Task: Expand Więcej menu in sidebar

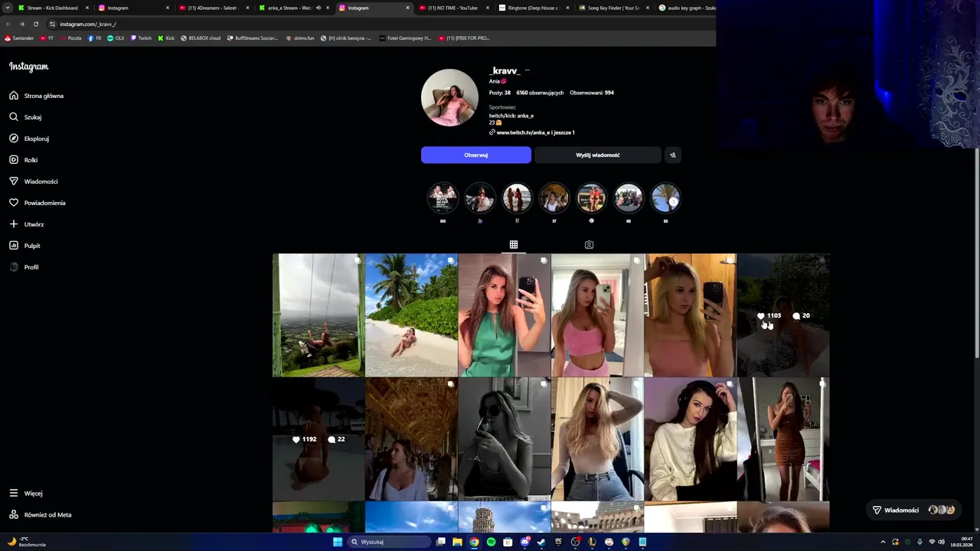Action: pyautogui.click(x=26, y=493)
